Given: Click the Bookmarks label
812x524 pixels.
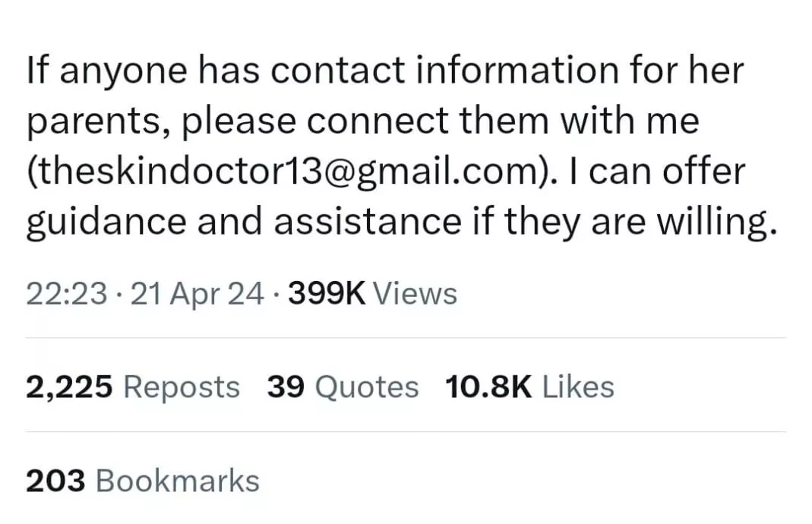Looking at the screenshot, I should [x=178, y=481].
